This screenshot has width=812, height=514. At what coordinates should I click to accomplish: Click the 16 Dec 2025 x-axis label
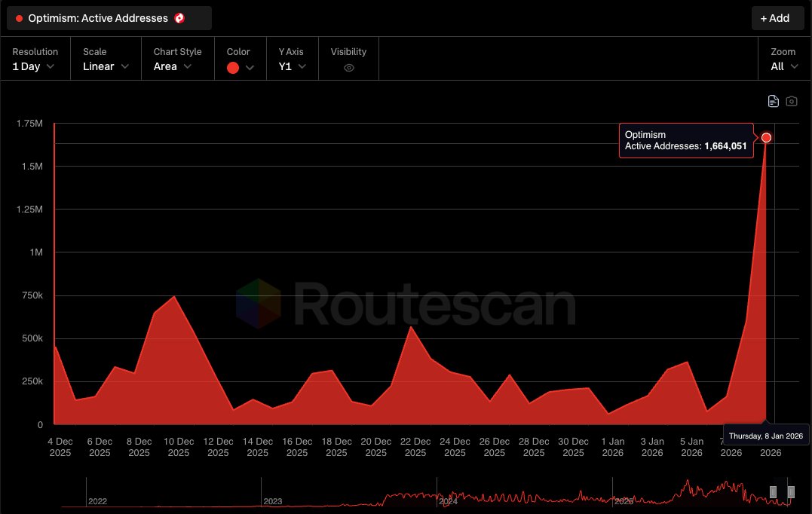click(x=297, y=447)
